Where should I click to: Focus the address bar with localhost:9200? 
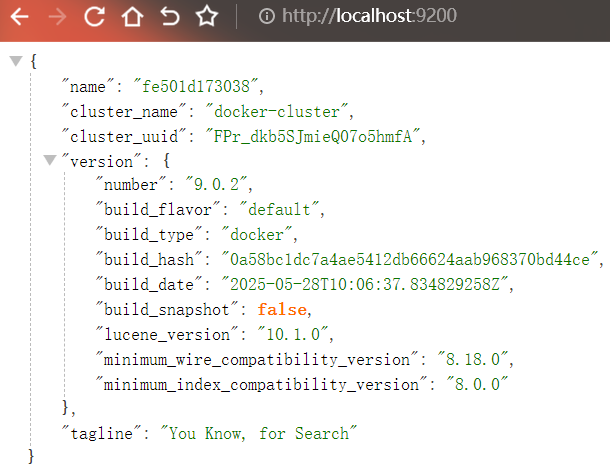pyautogui.click(x=369, y=16)
